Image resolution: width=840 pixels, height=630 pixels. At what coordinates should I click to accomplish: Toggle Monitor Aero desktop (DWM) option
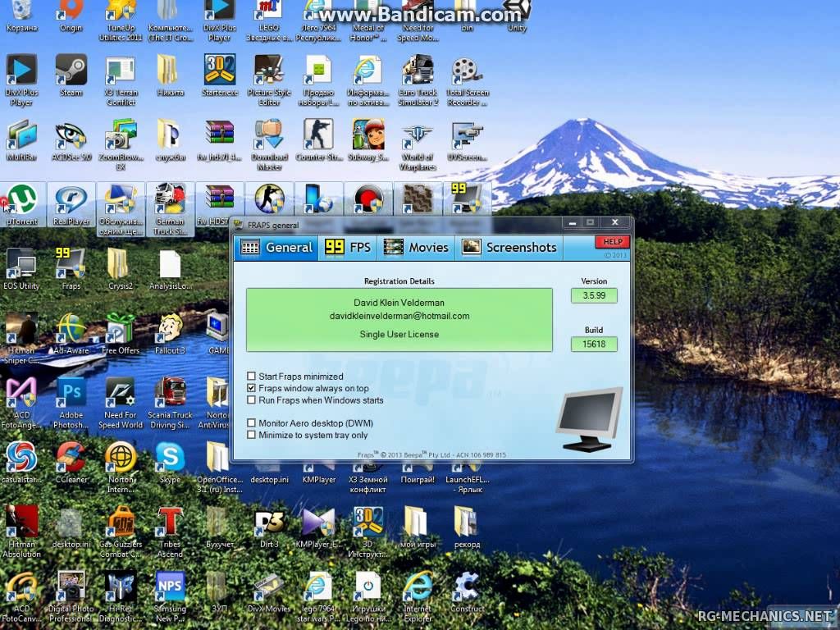pos(252,423)
